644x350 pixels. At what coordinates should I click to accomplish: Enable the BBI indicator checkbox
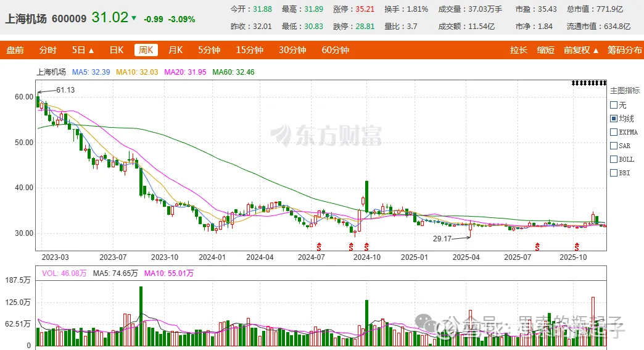[614, 173]
